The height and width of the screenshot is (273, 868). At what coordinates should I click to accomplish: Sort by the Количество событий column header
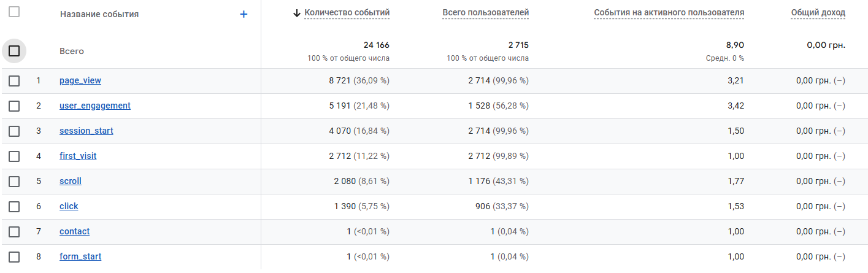(347, 12)
